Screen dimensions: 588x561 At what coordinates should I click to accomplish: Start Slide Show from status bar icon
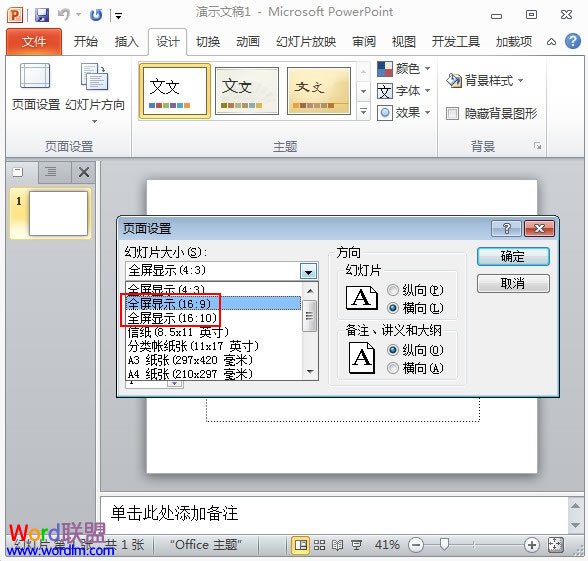(356, 544)
